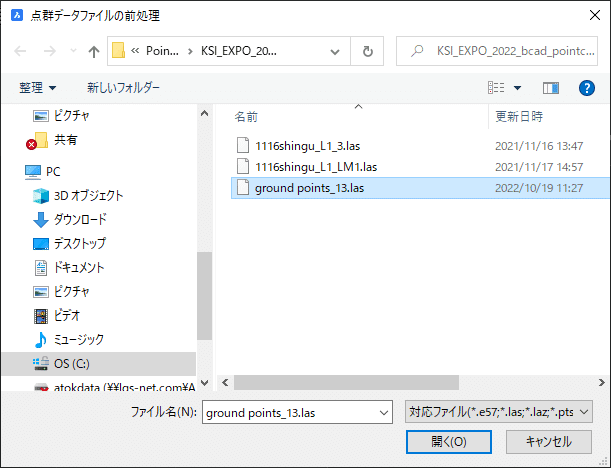This screenshot has width=611, height=468.
Task: Click file icon of ground points_13.las
Action: [x=243, y=187]
